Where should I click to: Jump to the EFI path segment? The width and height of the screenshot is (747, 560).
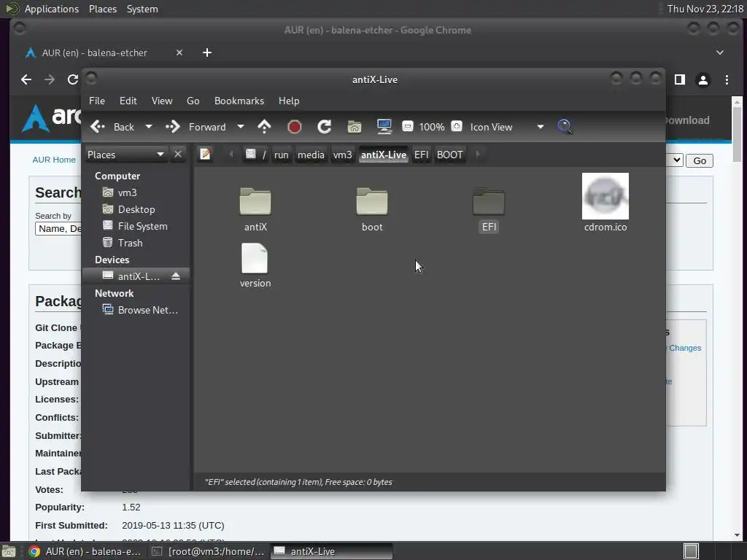421,155
